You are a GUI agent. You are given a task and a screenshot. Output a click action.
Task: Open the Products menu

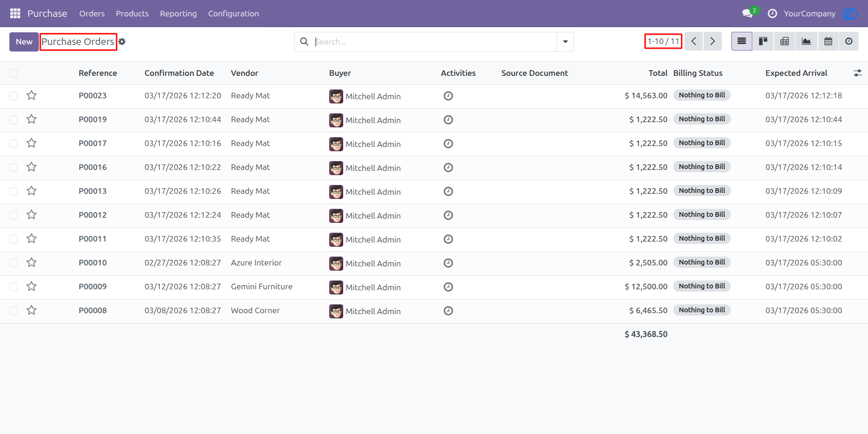click(132, 14)
